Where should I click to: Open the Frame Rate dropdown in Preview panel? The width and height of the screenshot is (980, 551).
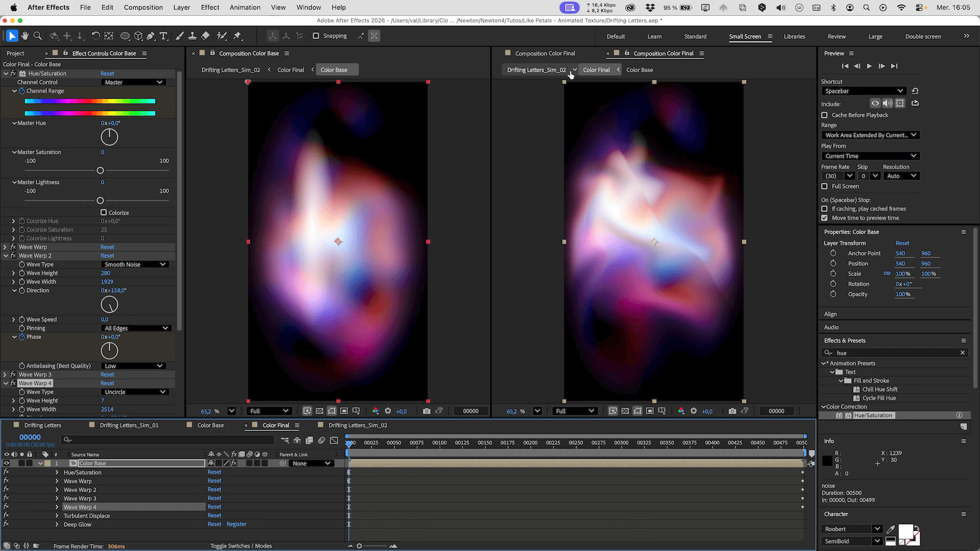pos(850,176)
